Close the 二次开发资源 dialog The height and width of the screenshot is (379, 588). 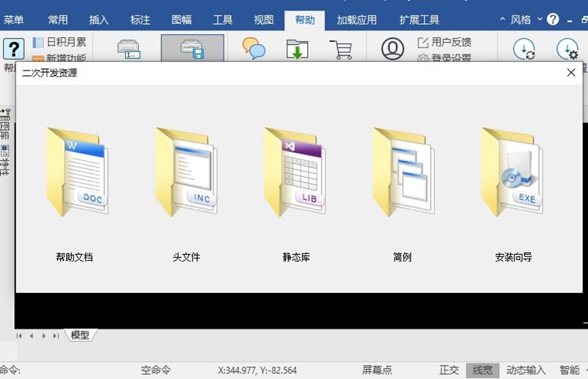coord(571,73)
